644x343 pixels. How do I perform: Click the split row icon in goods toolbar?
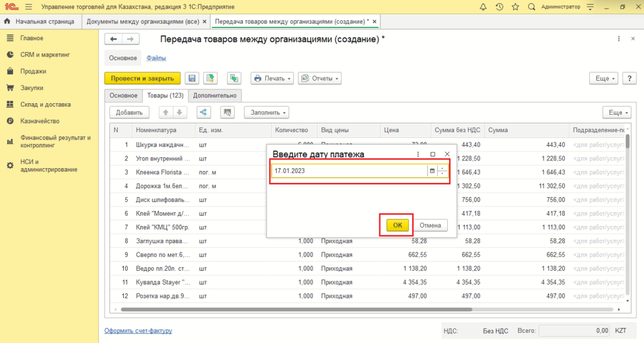click(x=203, y=112)
